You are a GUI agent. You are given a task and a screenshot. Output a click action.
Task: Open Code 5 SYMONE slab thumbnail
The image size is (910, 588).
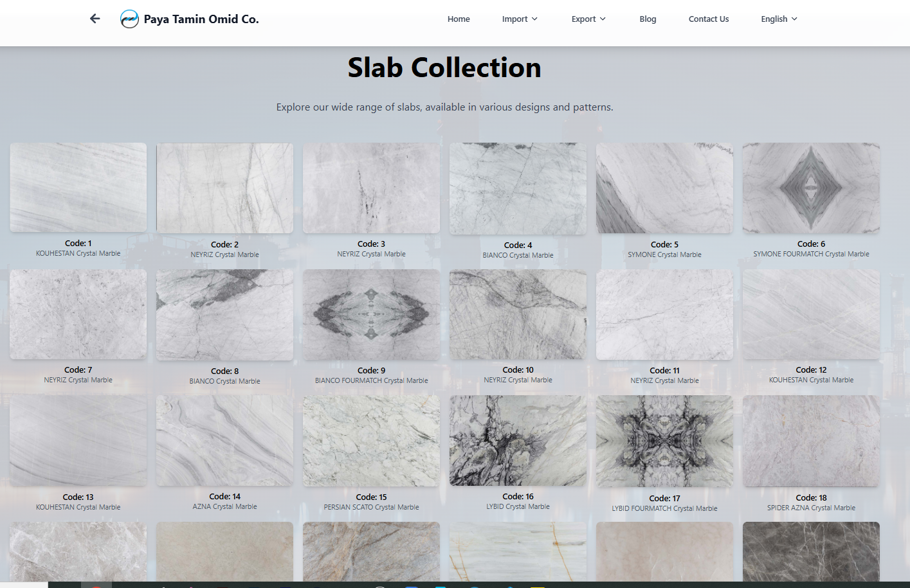[665, 188]
